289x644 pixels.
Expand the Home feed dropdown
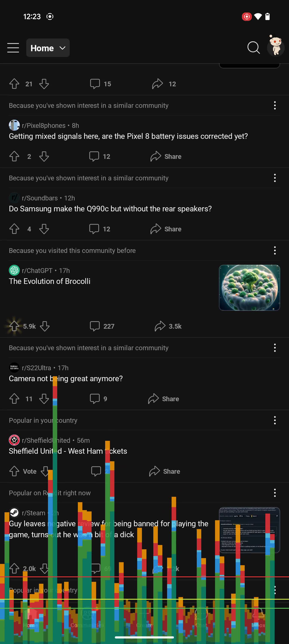point(48,48)
